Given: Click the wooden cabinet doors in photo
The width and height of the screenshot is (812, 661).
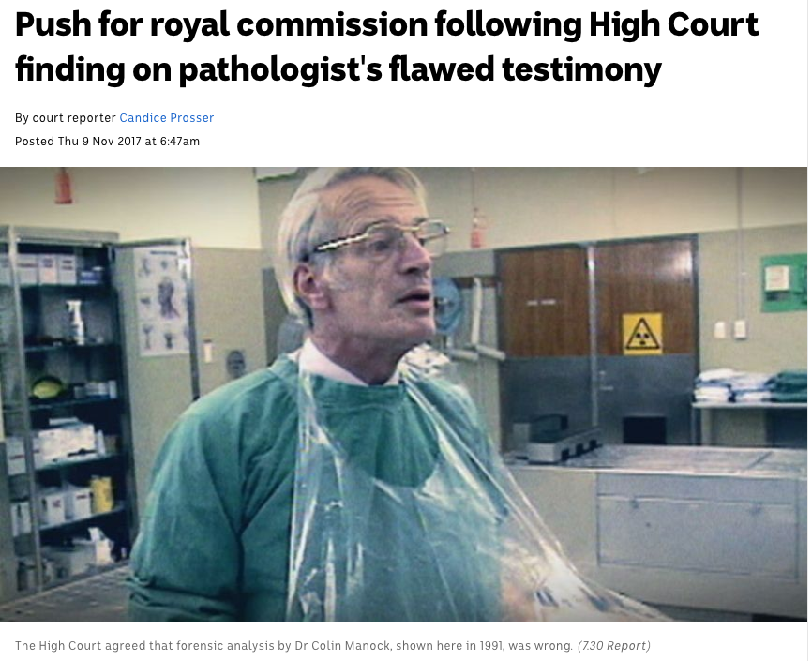Looking at the screenshot, I should 596,299.
